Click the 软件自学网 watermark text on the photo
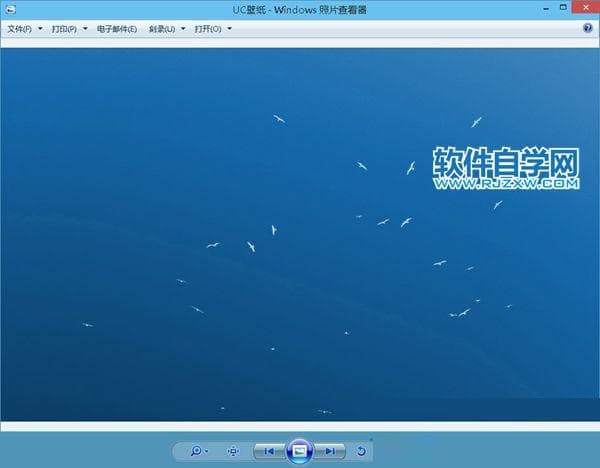 [x=506, y=162]
